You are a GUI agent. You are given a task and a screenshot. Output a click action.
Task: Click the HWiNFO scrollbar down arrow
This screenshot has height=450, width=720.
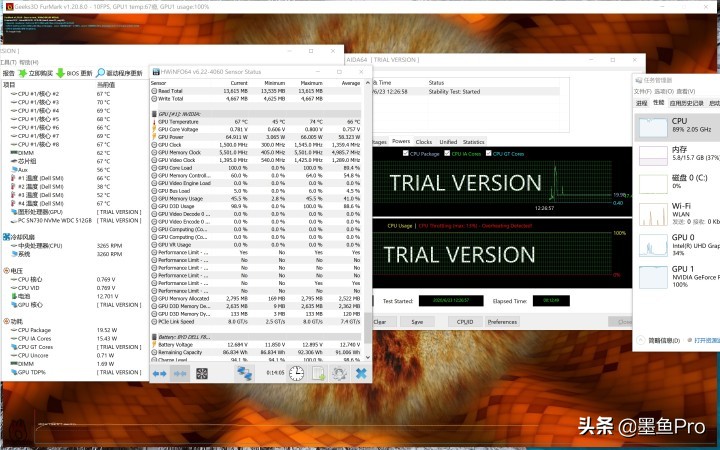[x=367, y=357]
